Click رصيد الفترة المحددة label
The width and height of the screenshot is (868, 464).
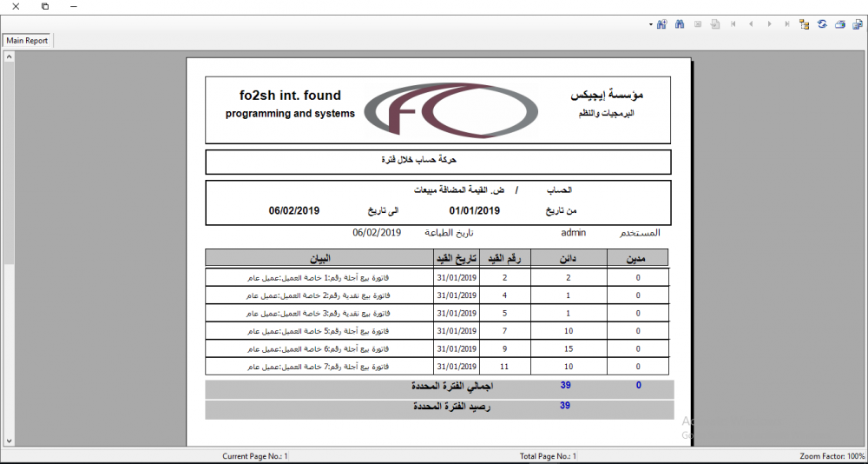pos(451,407)
